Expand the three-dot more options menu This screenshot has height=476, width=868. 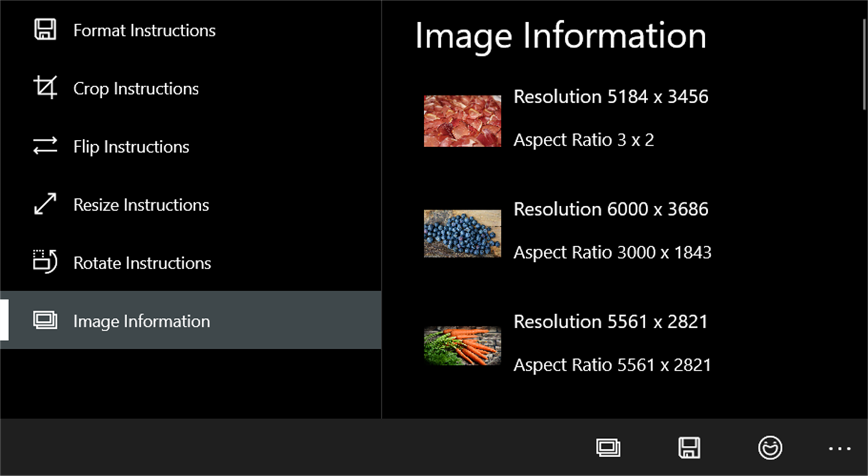[840, 448]
